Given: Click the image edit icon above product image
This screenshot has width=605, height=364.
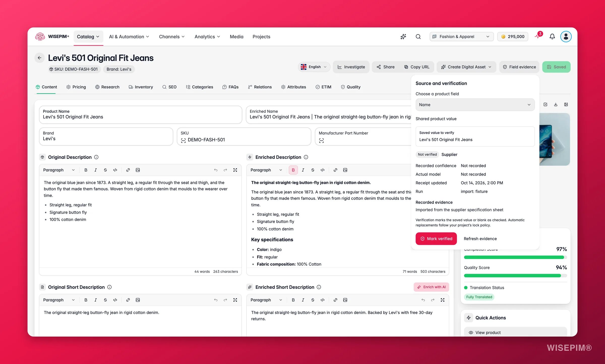Looking at the screenshot, I should tap(566, 105).
